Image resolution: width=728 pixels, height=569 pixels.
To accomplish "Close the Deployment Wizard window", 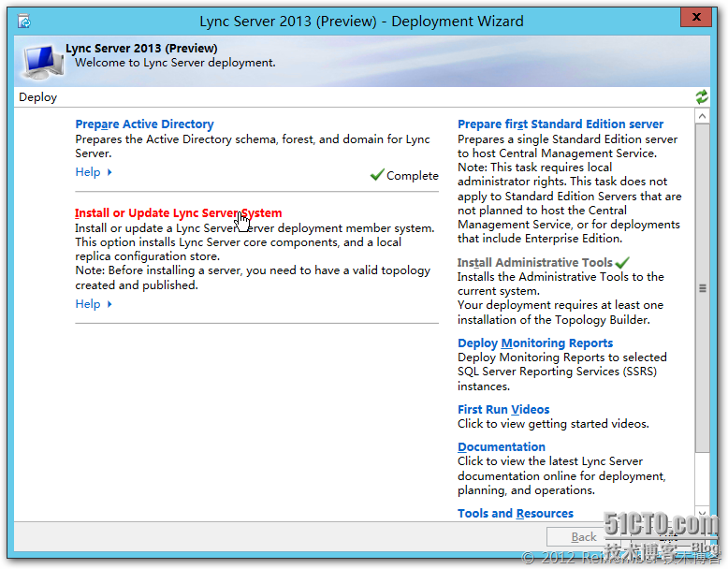I will tap(696, 17).
